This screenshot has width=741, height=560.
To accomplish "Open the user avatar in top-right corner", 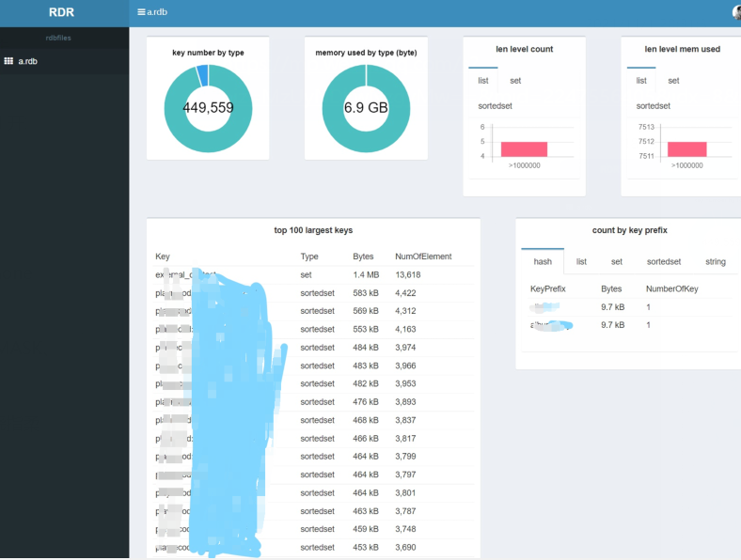I will [736, 12].
